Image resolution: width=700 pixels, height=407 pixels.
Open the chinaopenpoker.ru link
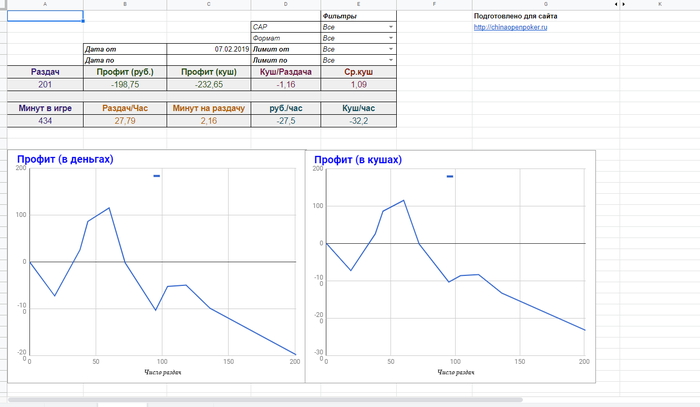510,27
